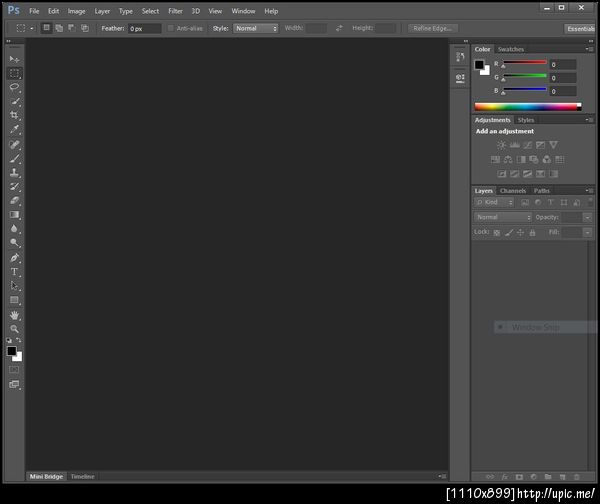This screenshot has width=600, height=504.
Task: Select the Hand tool
Action: pyautogui.click(x=15, y=315)
